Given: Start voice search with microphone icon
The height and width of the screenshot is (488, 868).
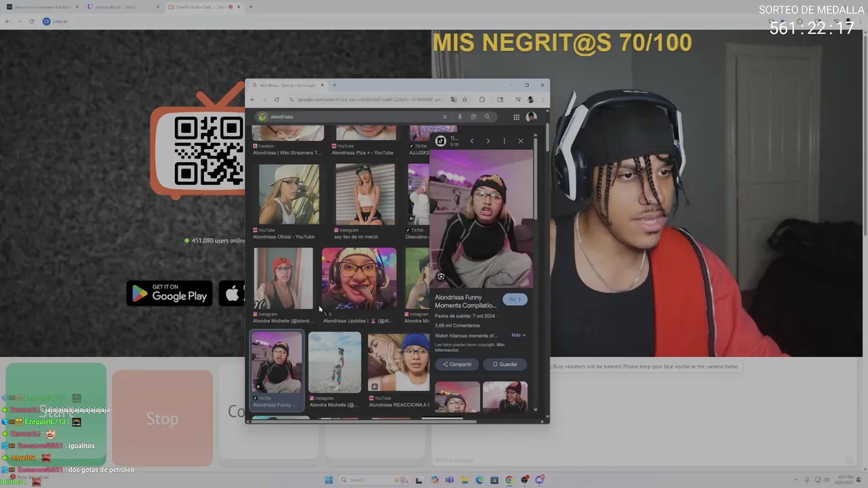Looking at the screenshot, I should (x=460, y=117).
